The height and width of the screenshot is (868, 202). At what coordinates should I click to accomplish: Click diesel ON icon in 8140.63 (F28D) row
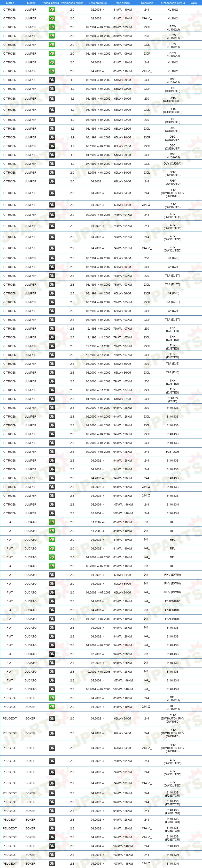coord(52,399)
